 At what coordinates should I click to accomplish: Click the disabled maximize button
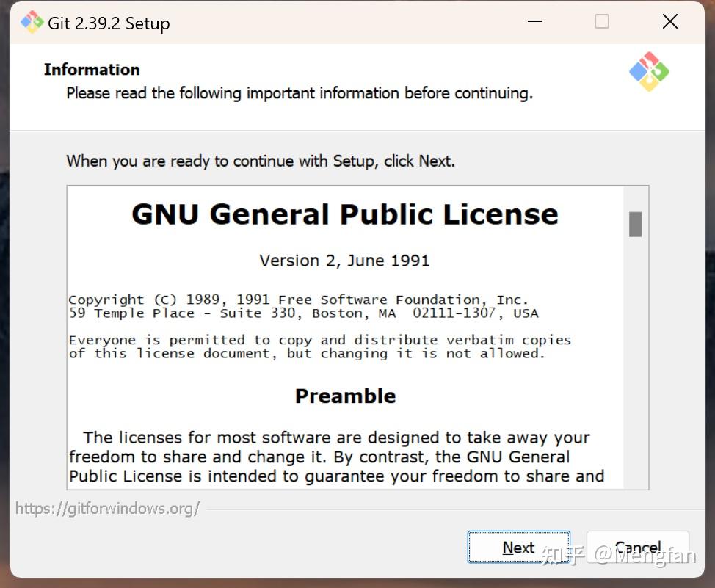point(602,21)
